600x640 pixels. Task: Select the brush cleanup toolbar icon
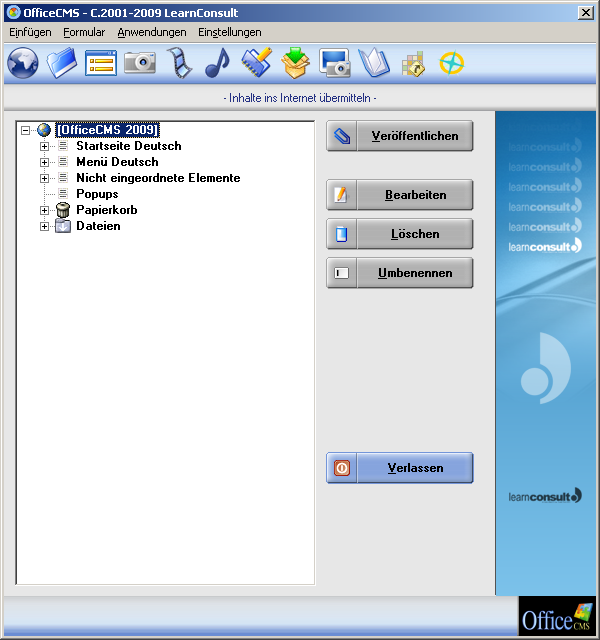click(x=257, y=62)
